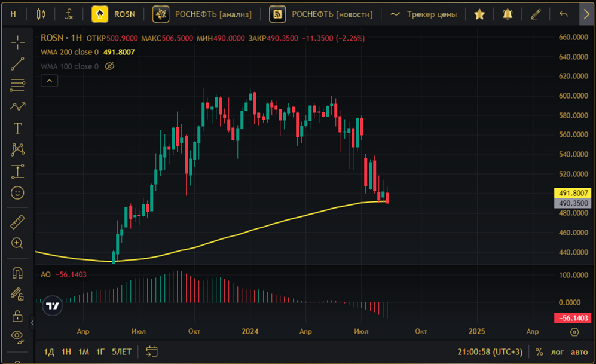Screen dimensions: 596x364
Task: Open the go to date calendar
Action: tap(152, 351)
